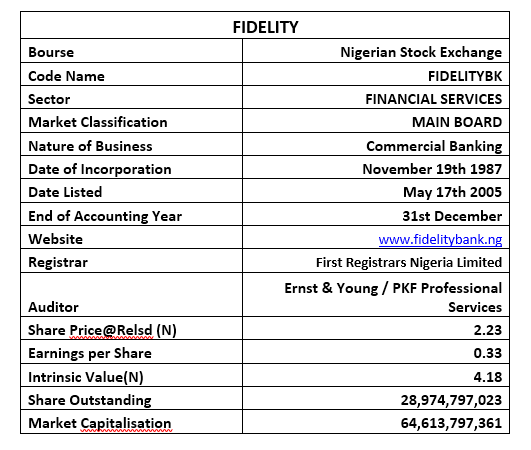This screenshot has height=450, width=531.
Task: Click the Nigerian Stock Exchange value cell
Action: pyautogui.click(x=376, y=51)
